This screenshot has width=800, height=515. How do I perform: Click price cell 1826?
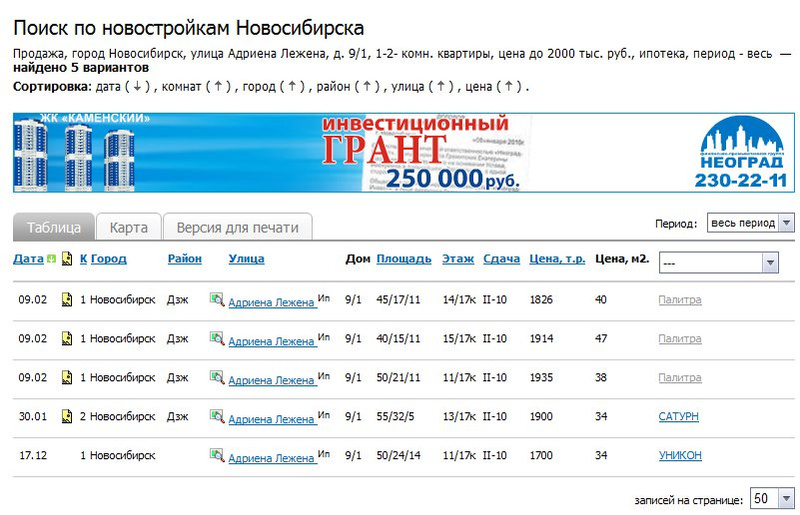coord(541,300)
